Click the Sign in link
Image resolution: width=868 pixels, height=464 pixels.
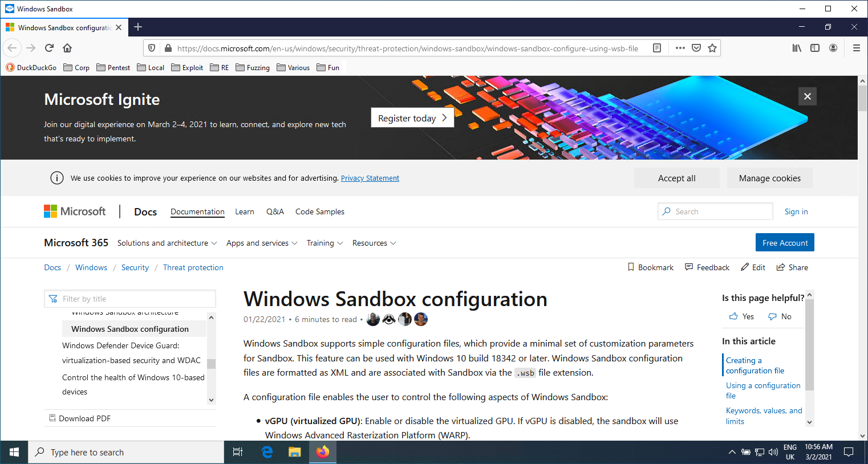coord(796,211)
